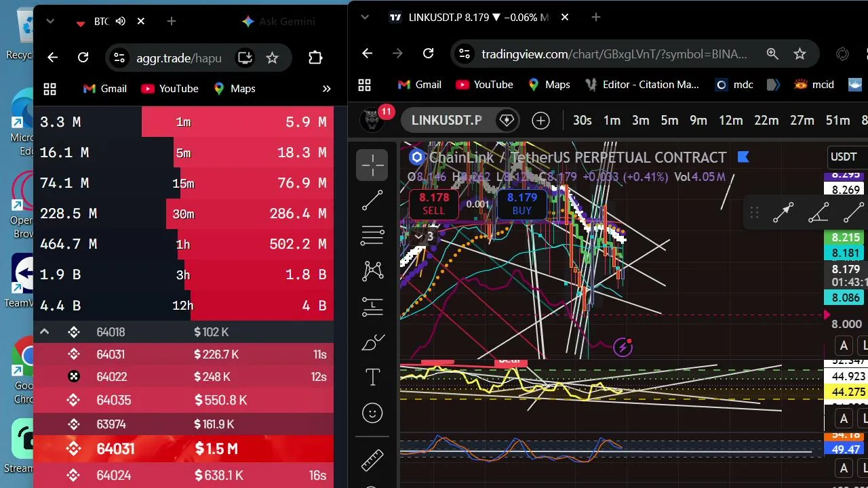Screen dimensions: 868x488
Task: Select the 1h volume row
Action: click(183, 244)
